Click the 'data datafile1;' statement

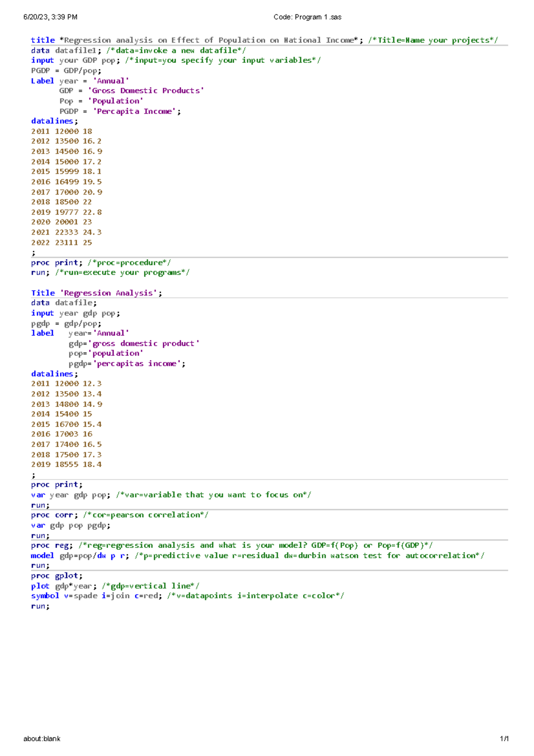click(x=66, y=50)
